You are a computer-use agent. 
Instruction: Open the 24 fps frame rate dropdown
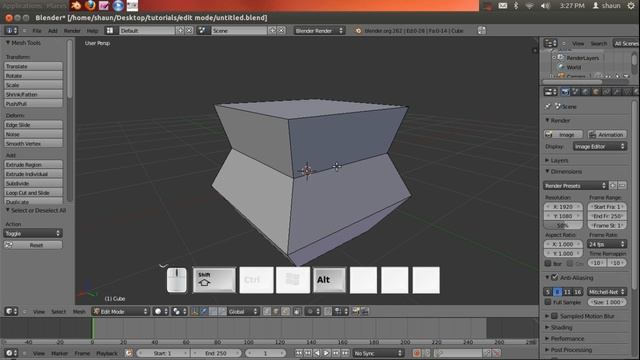(x=606, y=244)
